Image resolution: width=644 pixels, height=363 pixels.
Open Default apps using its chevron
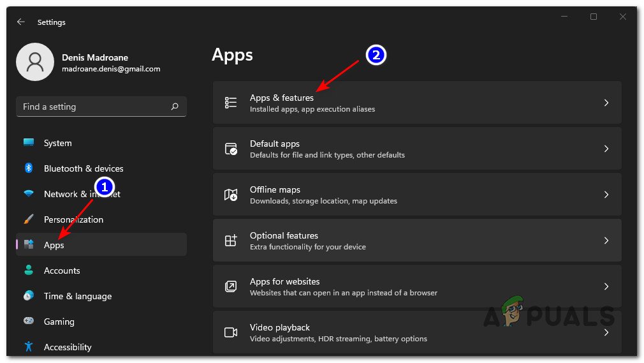pos(606,149)
